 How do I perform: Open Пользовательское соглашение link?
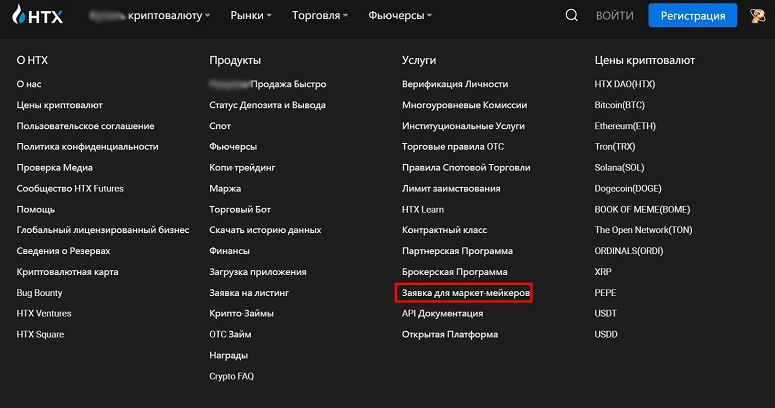pyautogui.click(x=85, y=126)
